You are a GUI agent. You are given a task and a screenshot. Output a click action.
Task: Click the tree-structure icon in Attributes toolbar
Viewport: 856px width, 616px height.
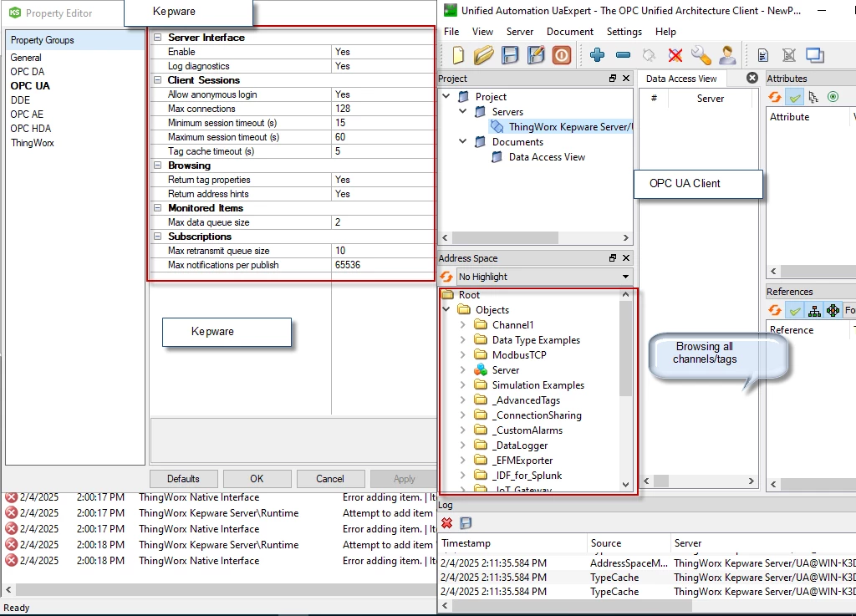tap(813, 97)
